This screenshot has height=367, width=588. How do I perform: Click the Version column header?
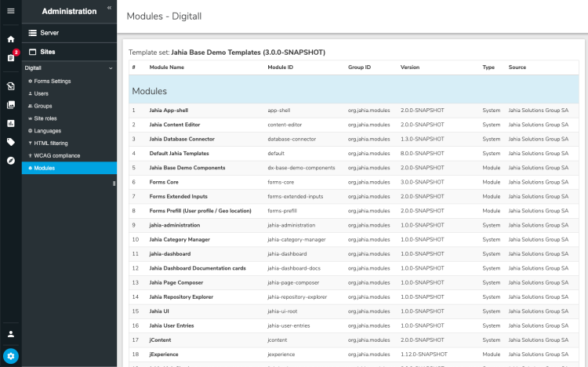coord(410,67)
